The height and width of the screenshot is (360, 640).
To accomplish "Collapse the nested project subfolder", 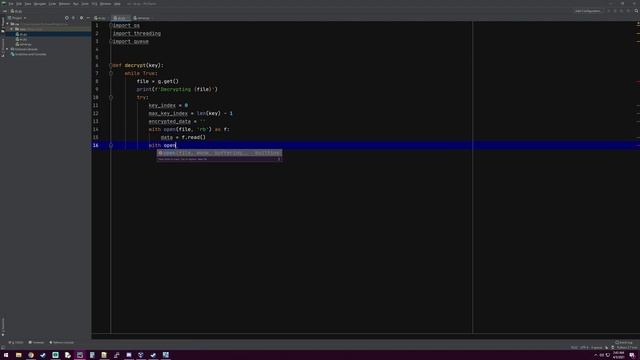I will (x=12, y=29).
